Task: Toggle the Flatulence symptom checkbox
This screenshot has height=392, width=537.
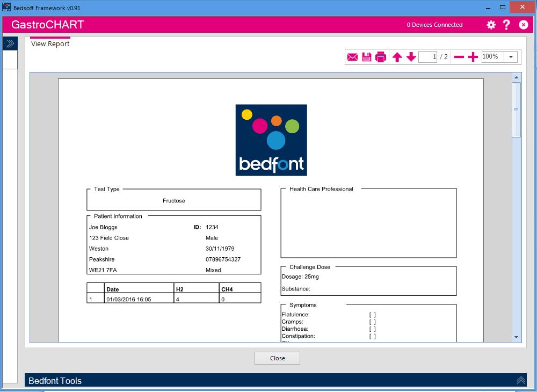Action: click(372, 315)
